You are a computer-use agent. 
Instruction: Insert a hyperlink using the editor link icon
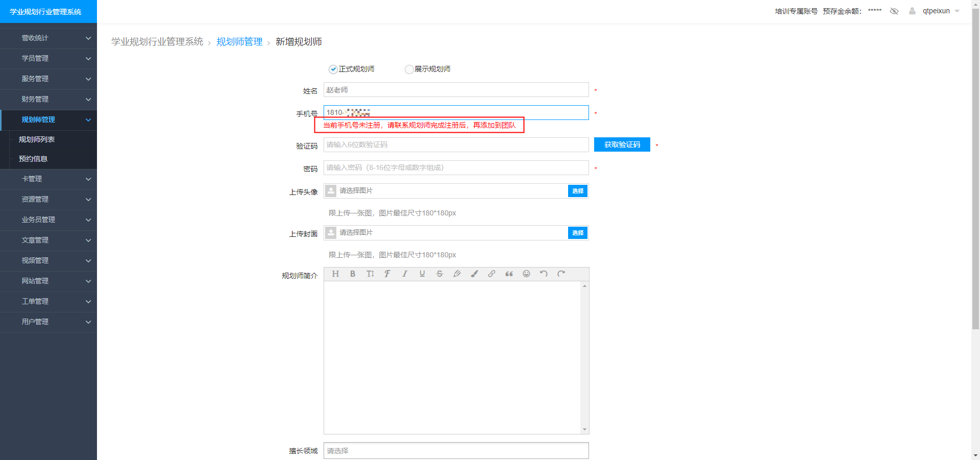click(x=492, y=274)
